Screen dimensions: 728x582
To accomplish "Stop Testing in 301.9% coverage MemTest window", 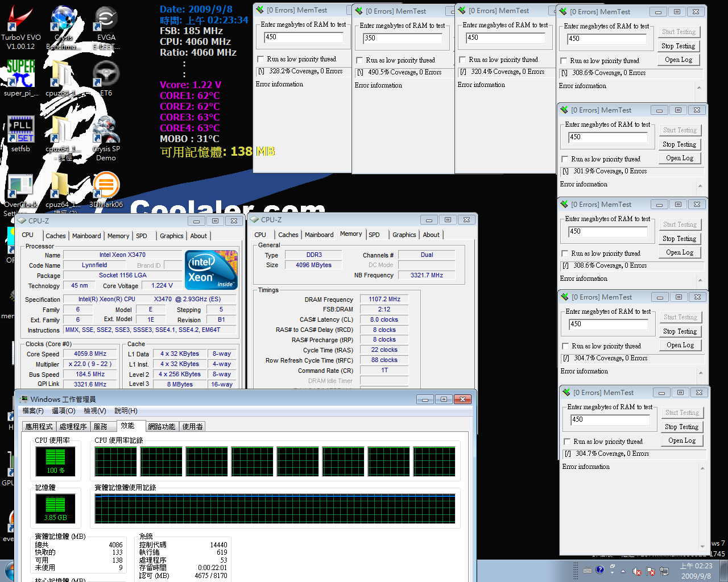I will pyautogui.click(x=680, y=144).
